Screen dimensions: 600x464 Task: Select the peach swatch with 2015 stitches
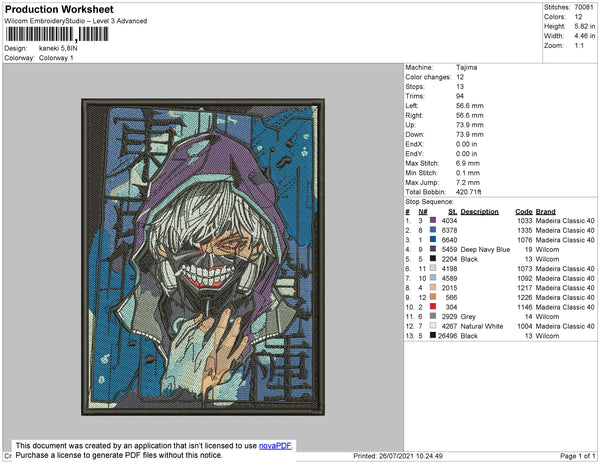433,288
